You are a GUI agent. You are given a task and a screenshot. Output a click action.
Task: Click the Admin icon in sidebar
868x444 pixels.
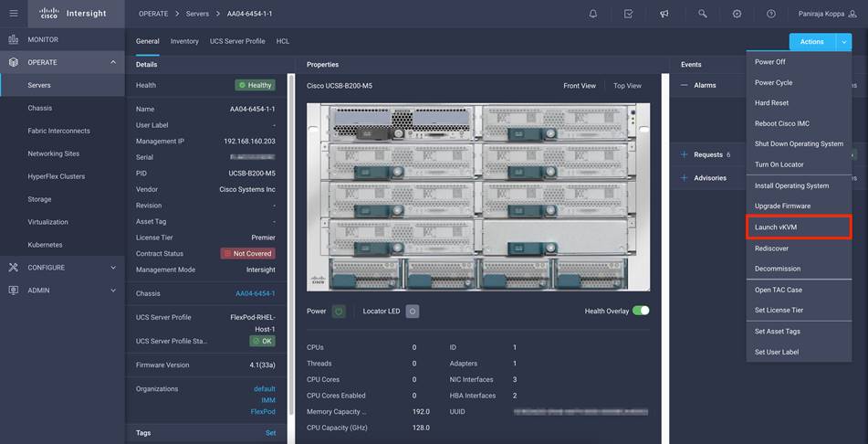(14, 290)
